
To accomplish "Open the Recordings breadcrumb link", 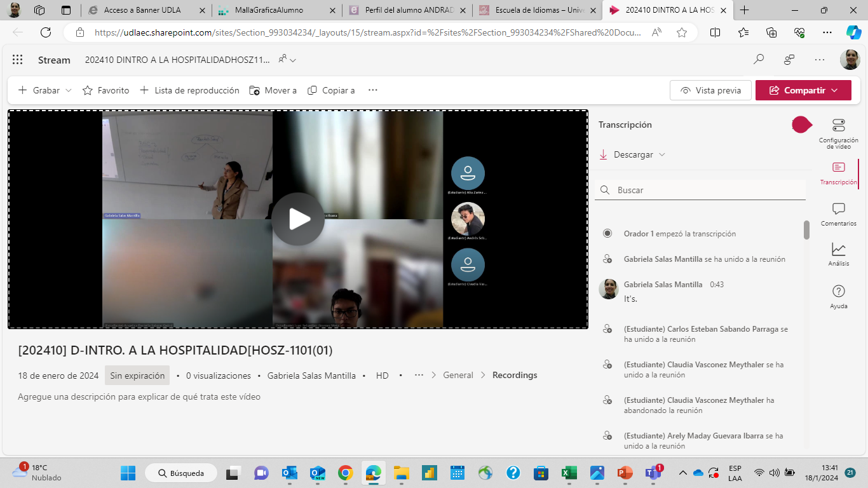I will 515,376.
